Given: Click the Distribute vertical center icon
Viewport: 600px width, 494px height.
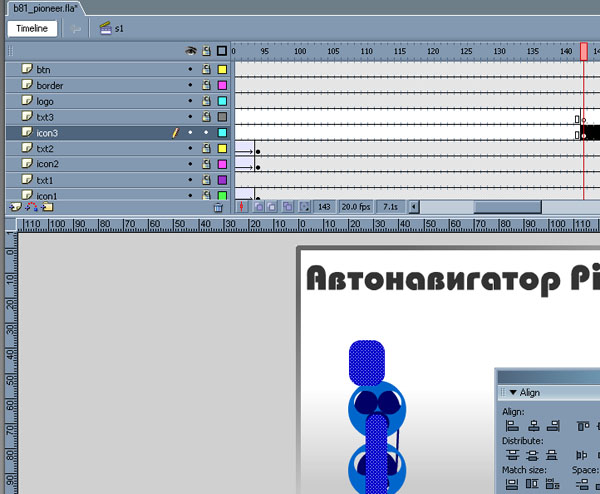Looking at the screenshot, I should pos(532,455).
